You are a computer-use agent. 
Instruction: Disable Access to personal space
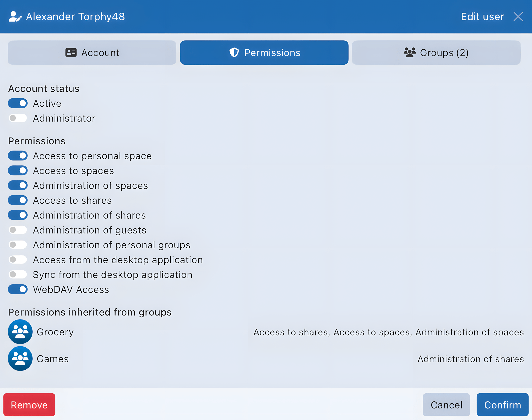(x=18, y=155)
